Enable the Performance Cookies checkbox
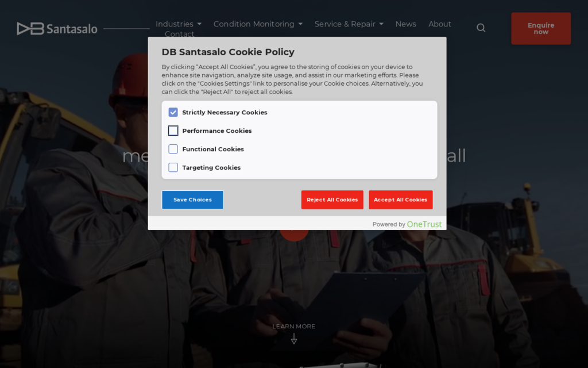The width and height of the screenshot is (588, 368). pyautogui.click(x=173, y=131)
